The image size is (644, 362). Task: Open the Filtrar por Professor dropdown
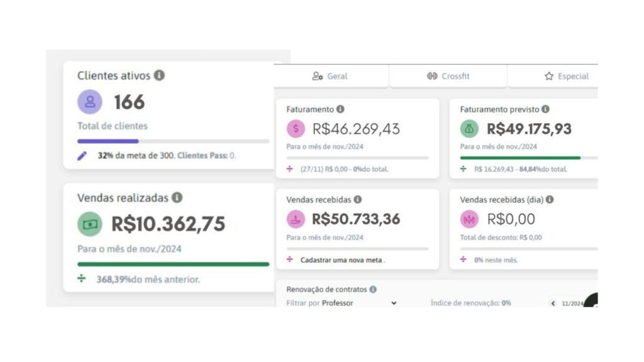[x=342, y=304]
